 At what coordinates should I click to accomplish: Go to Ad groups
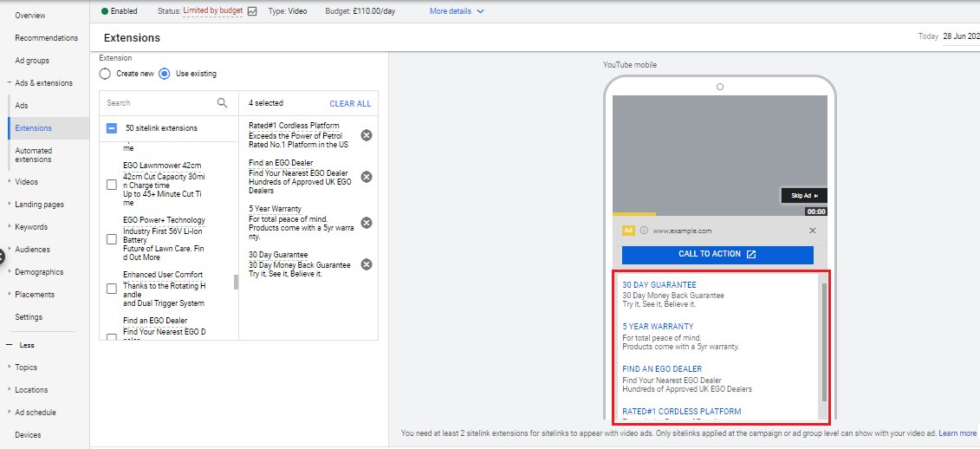pyautogui.click(x=32, y=61)
